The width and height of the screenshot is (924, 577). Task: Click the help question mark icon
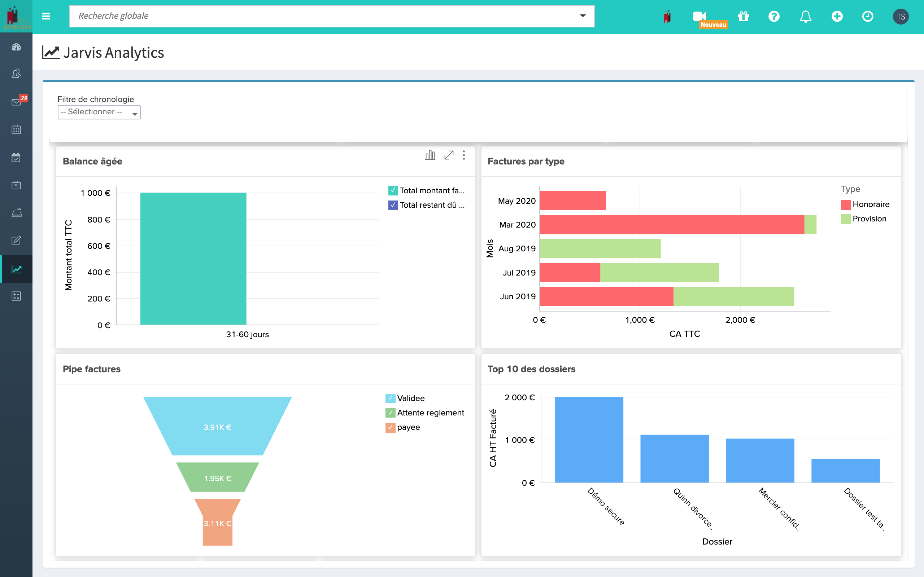click(773, 16)
